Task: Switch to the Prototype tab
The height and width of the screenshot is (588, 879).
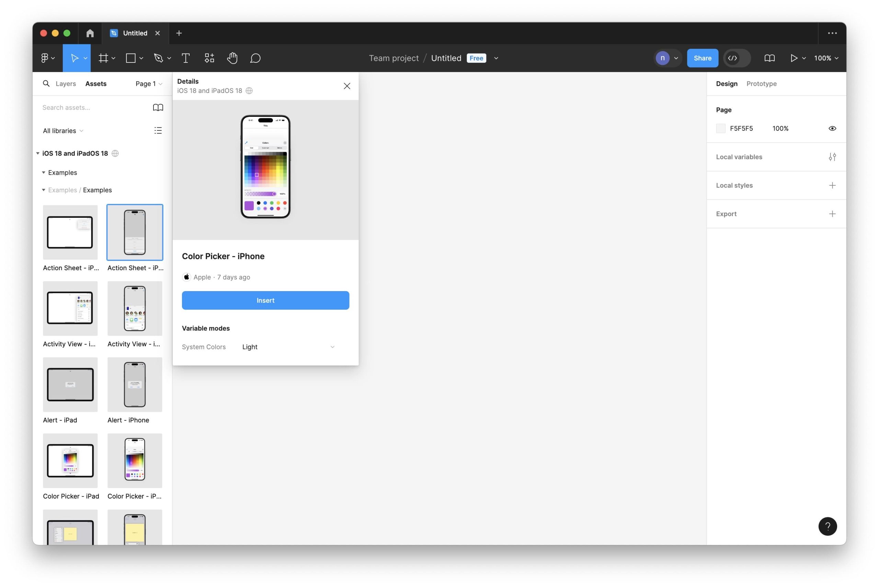Action: pyautogui.click(x=761, y=84)
